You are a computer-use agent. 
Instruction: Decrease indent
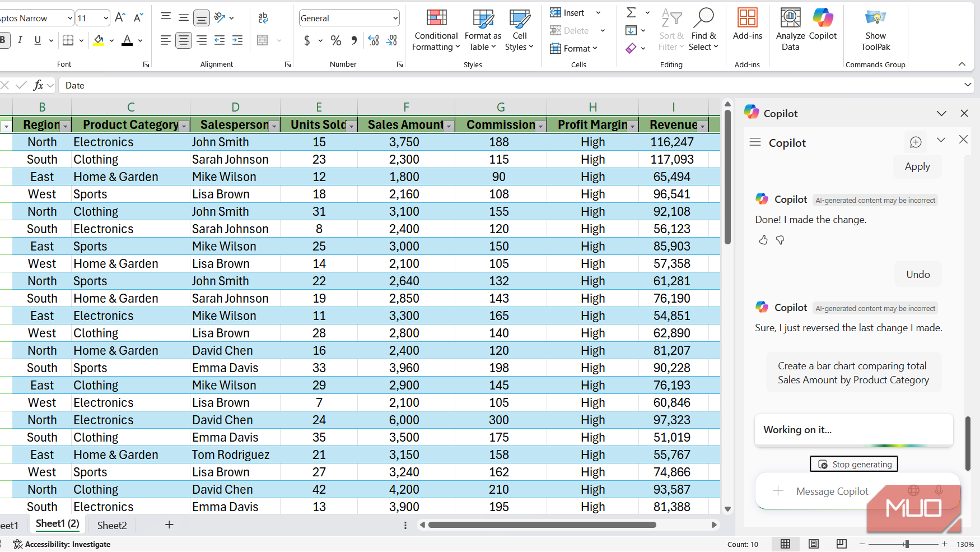(220, 40)
